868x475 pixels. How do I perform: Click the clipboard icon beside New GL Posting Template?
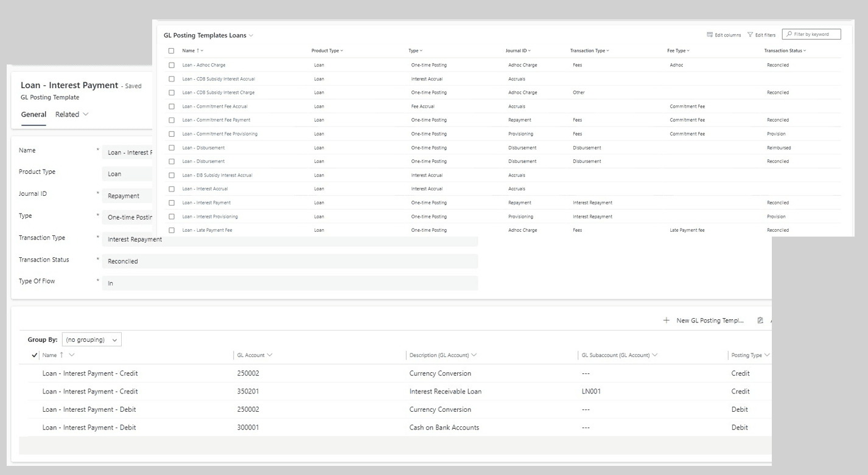(x=760, y=321)
